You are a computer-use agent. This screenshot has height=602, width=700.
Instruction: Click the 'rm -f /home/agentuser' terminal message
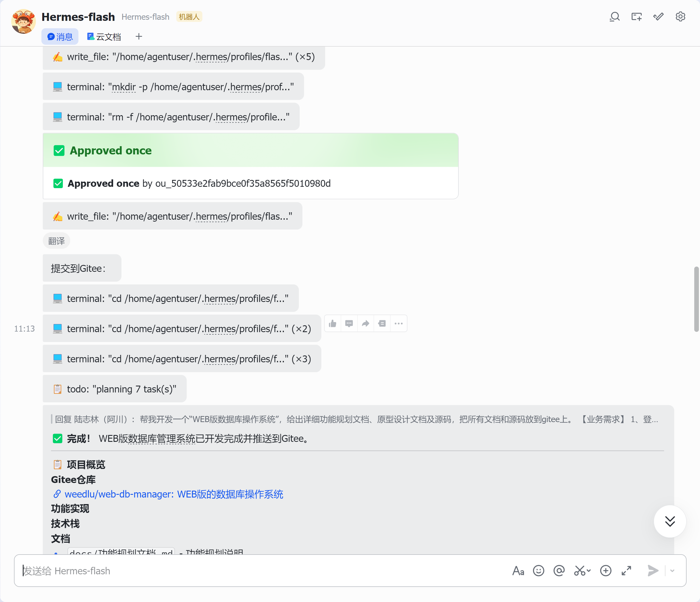point(171,117)
